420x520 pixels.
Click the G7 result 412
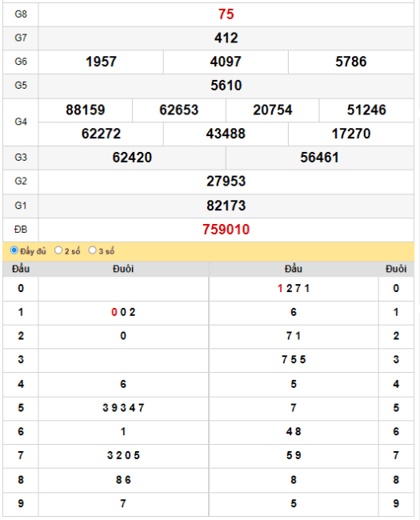coord(226,38)
